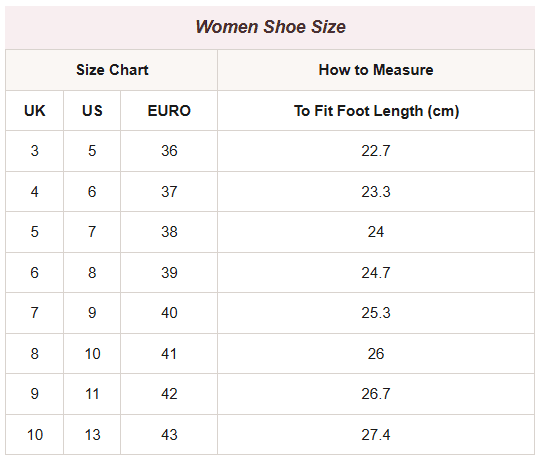Select the Size Chart header

coord(112,70)
